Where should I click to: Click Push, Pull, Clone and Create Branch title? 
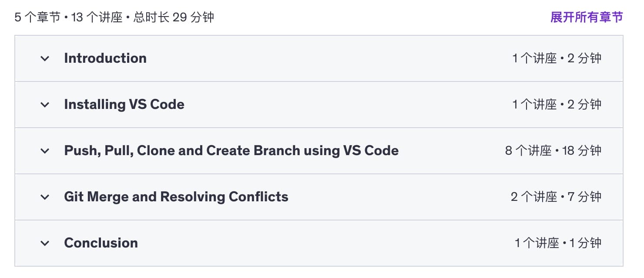coord(231,151)
